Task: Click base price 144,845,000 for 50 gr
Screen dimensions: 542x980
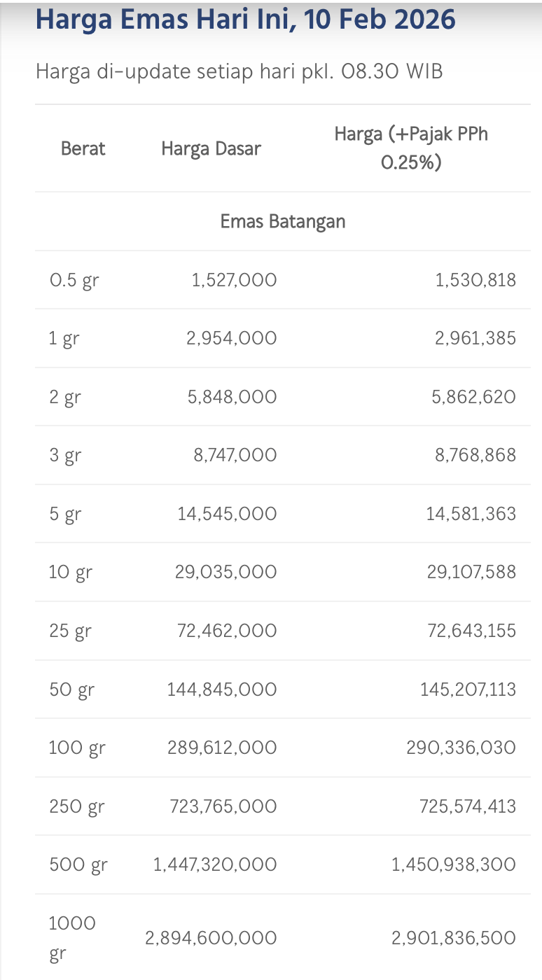Action: pyautogui.click(x=222, y=689)
